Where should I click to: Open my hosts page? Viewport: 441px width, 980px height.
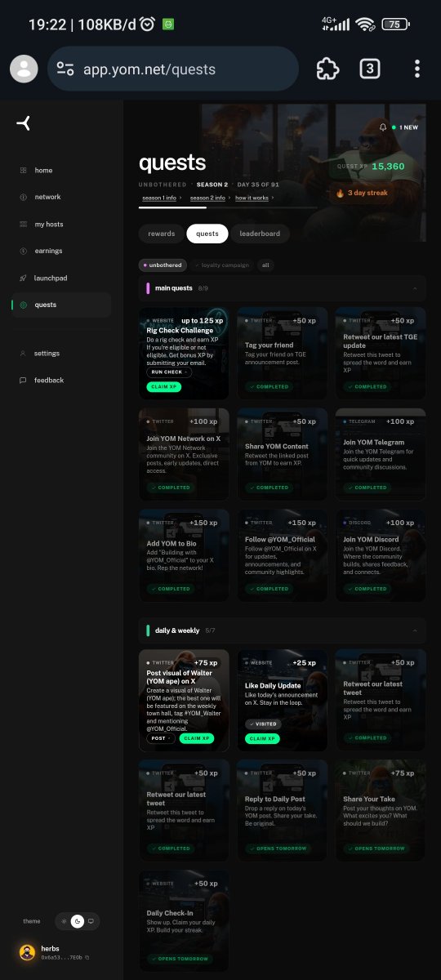[61, 224]
